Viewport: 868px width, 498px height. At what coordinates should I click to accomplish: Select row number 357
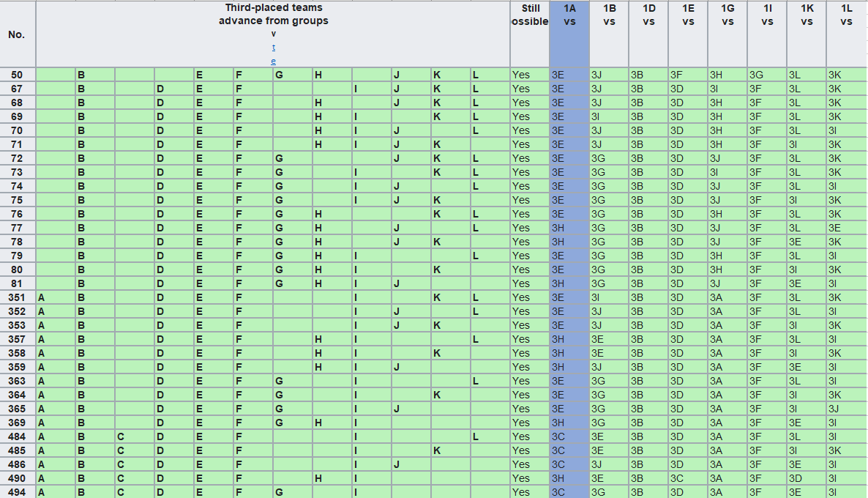17,339
